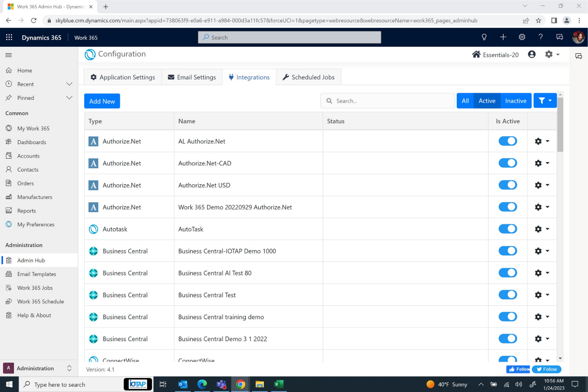
Task: Open the Accounts section
Action: click(x=28, y=156)
